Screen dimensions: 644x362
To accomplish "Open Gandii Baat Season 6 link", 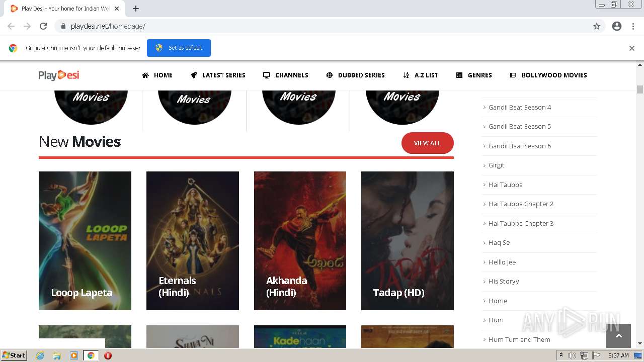I will (x=519, y=146).
